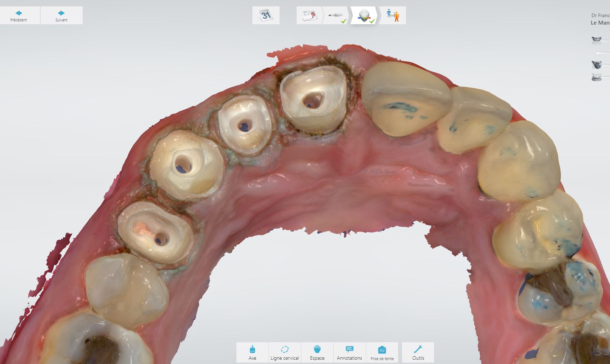The height and width of the screenshot is (364, 610).
Task: Open the prescription form workflow step
Action: [309, 16]
